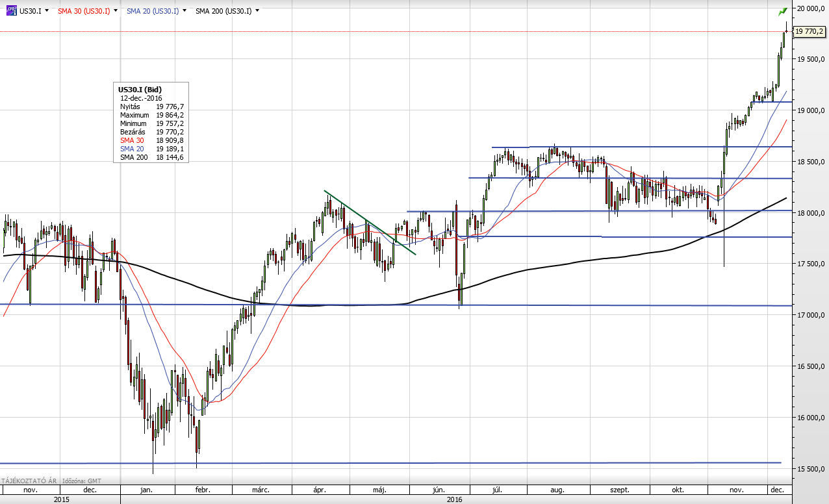Select the lowest horizontal line near 15 500
The image size is (829, 504).
(x=390, y=463)
